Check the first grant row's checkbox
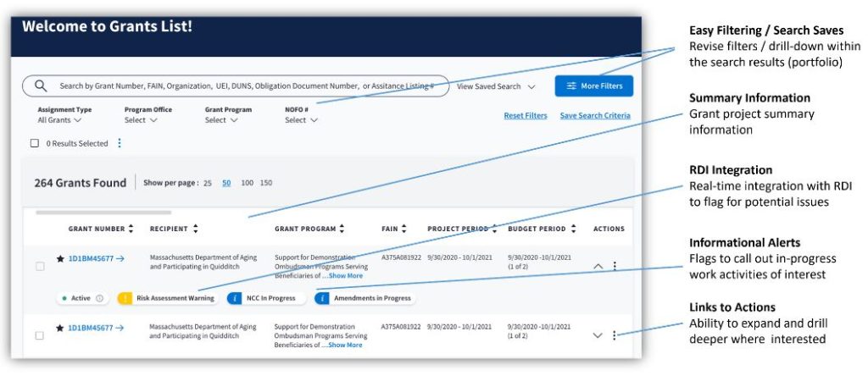The image size is (868, 376). click(x=40, y=267)
